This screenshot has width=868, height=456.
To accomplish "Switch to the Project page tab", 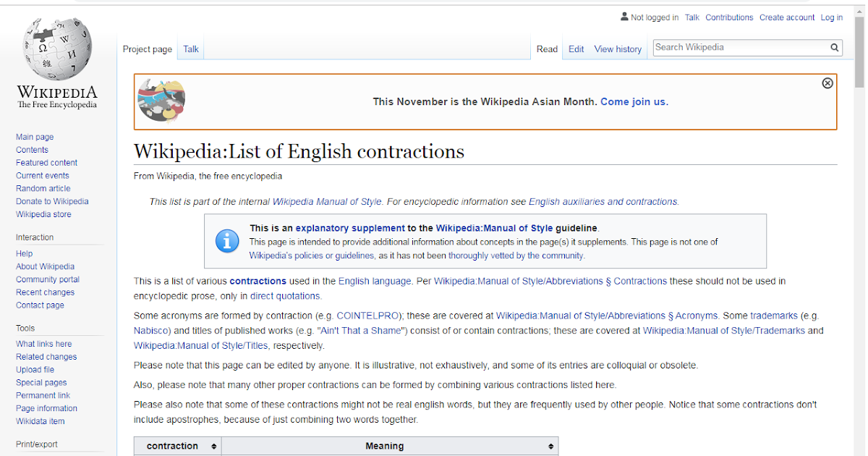I will [148, 49].
